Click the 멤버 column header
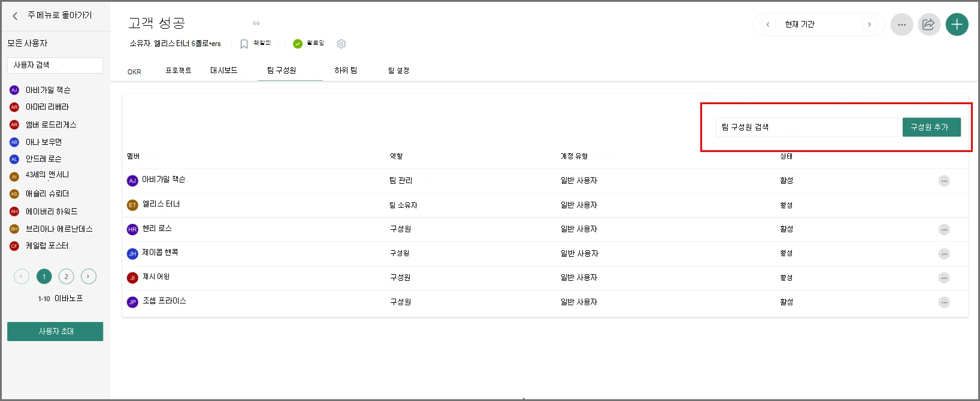Viewport: 980px width, 401px height. click(x=134, y=156)
